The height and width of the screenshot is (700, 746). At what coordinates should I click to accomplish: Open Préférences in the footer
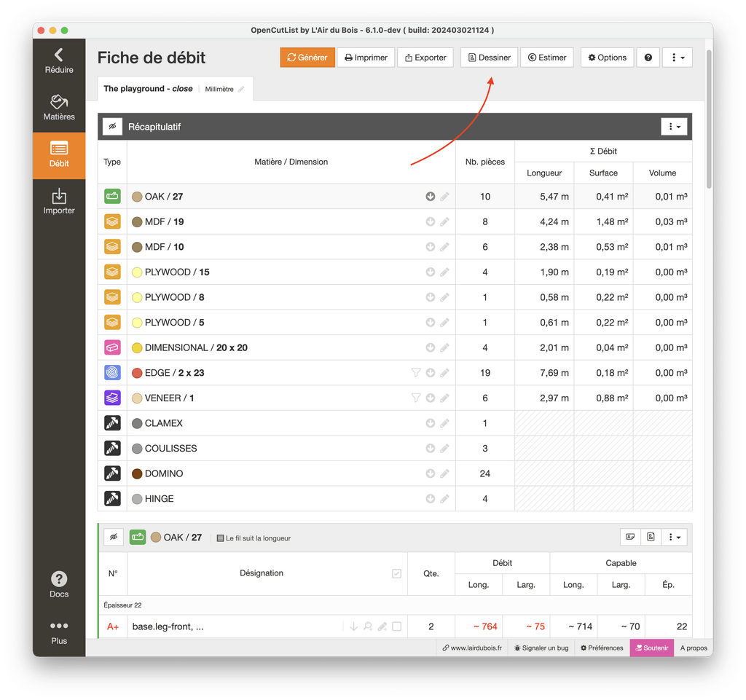pos(602,648)
